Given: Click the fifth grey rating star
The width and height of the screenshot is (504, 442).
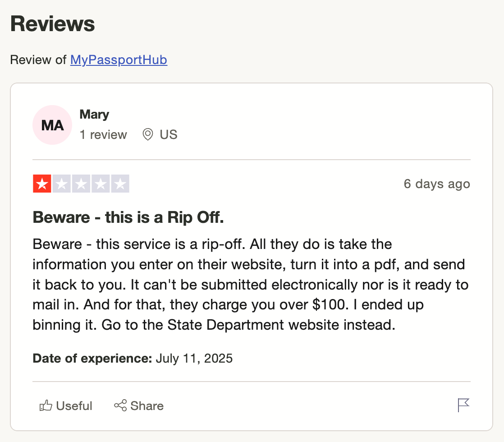Looking at the screenshot, I should (x=120, y=184).
